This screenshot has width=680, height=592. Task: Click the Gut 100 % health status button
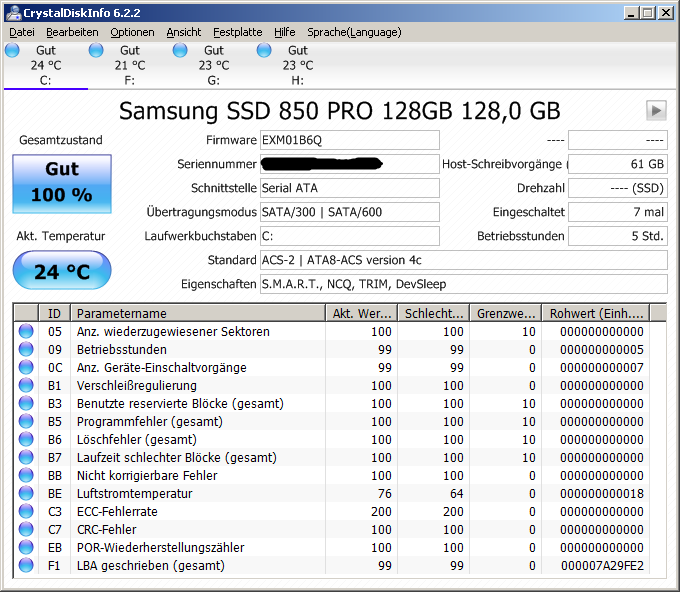[62, 183]
